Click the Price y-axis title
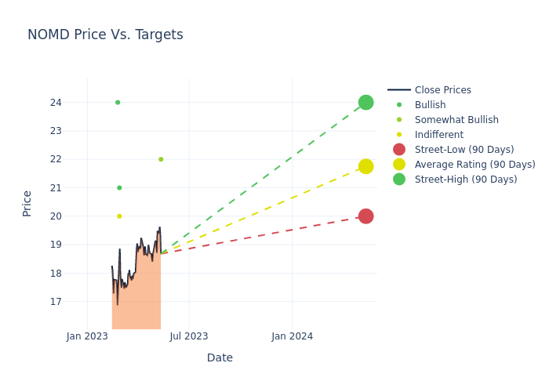 tap(27, 203)
